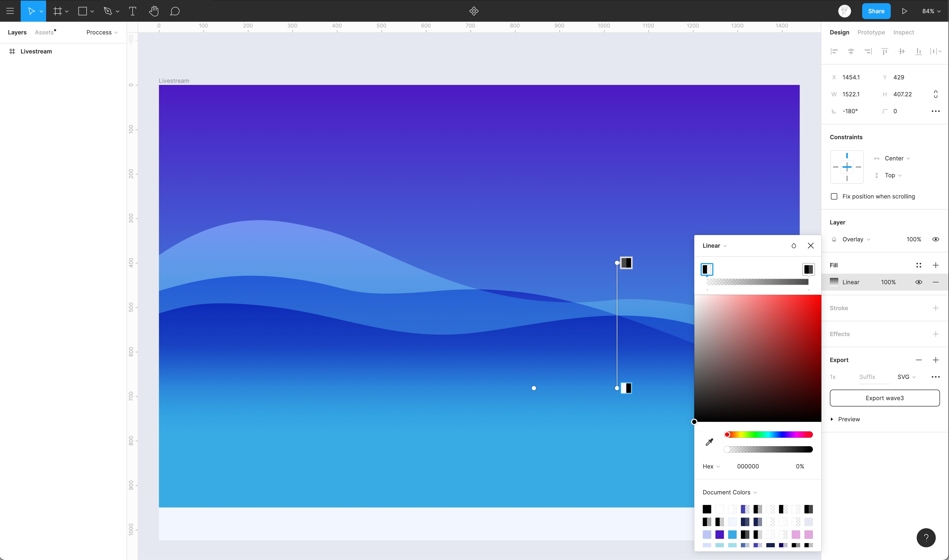Image resolution: width=949 pixels, height=560 pixels.
Task: Click the Present play button
Action: pyautogui.click(x=905, y=11)
